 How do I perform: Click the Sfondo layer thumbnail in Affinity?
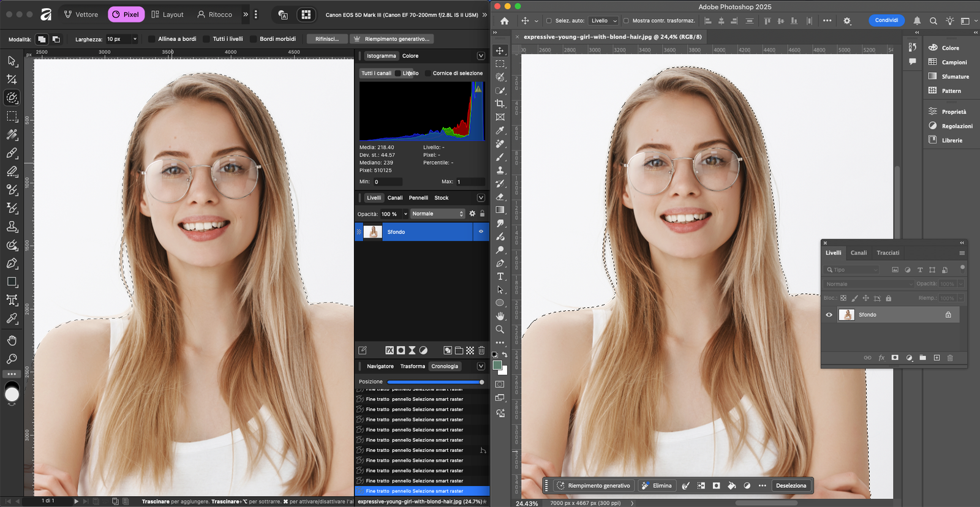tap(372, 232)
